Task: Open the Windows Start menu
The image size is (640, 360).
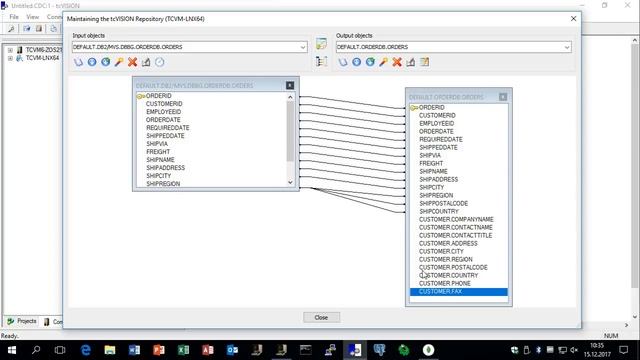Action: [x=12, y=350]
